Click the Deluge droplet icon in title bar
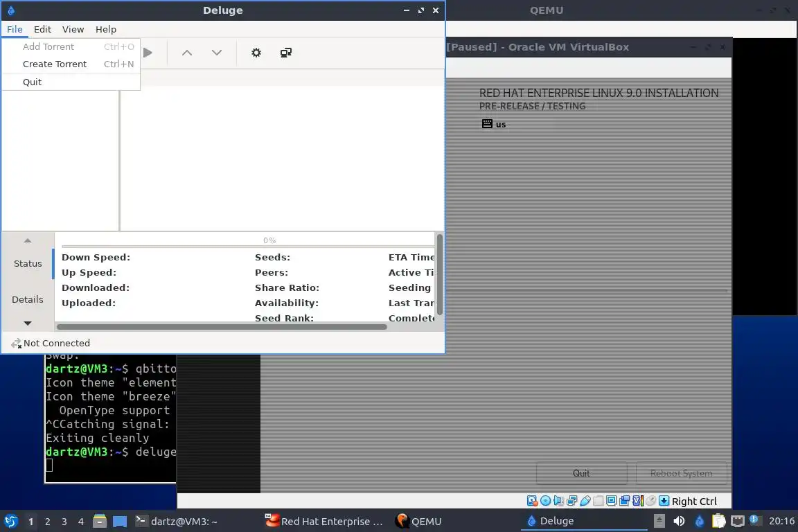 [11, 10]
